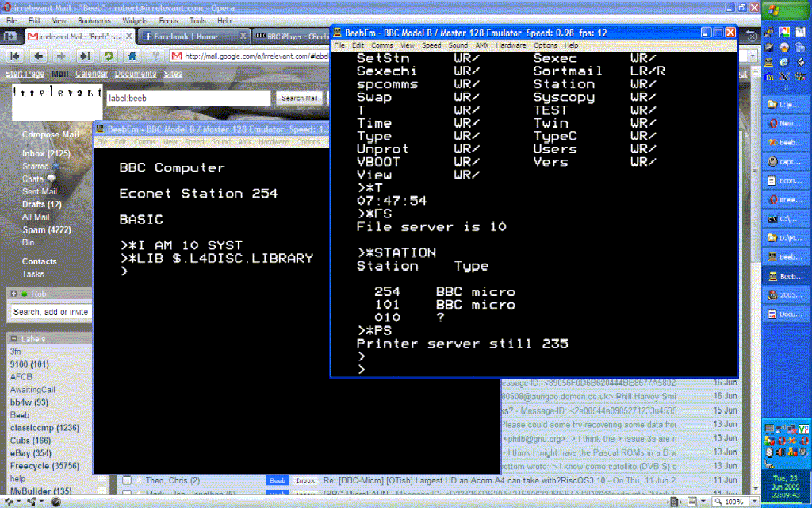Open Inbox (2125)

(x=45, y=153)
